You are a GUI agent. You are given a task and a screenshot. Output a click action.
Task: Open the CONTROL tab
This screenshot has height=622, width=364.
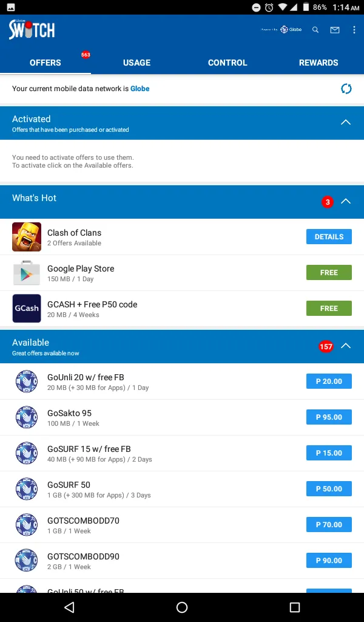pos(227,63)
